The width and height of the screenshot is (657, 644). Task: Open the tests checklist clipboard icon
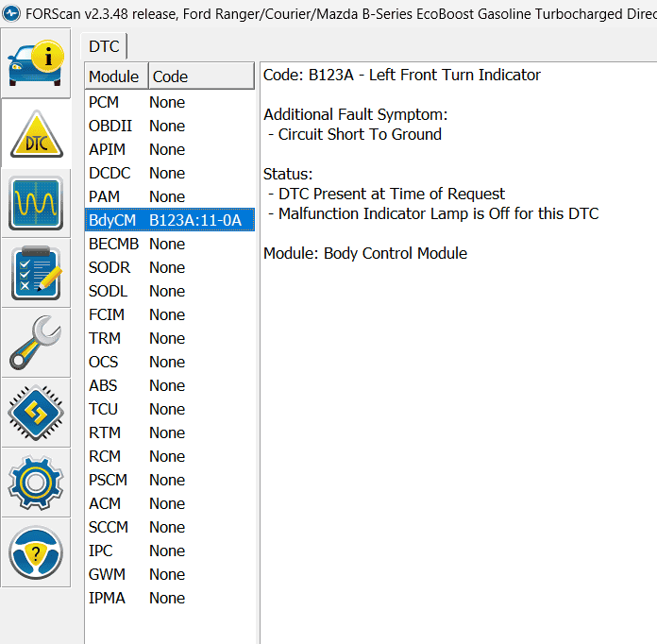click(x=36, y=273)
